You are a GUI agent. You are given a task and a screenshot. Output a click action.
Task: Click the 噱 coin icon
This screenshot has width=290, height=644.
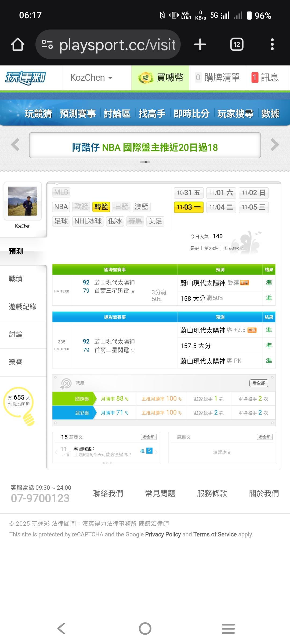(145, 78)
